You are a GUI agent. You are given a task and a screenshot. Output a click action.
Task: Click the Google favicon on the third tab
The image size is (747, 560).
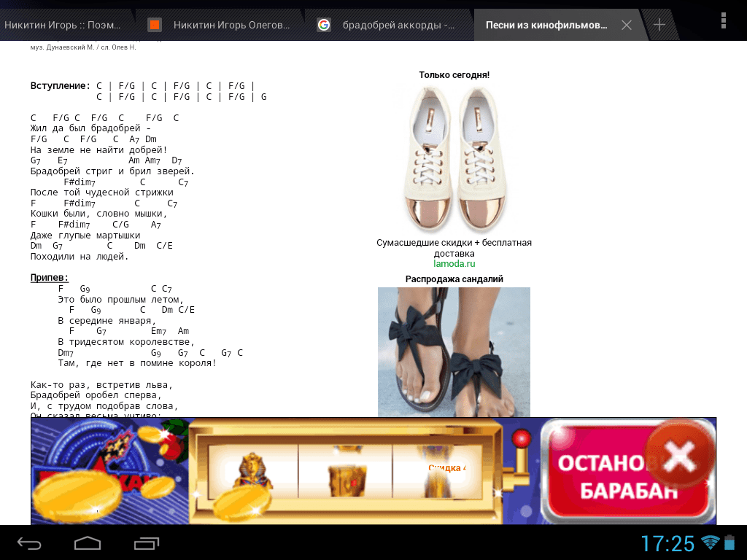click(x=324, y=25)
